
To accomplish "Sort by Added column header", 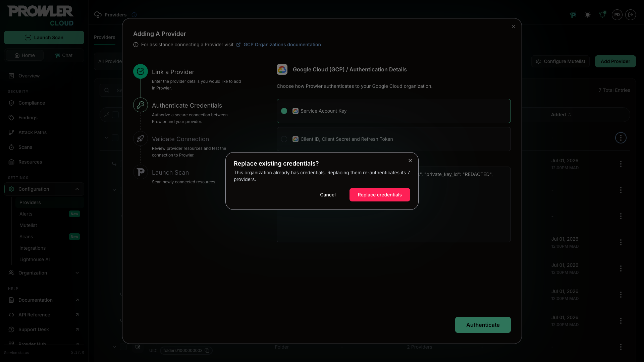I will pos(561,115).
